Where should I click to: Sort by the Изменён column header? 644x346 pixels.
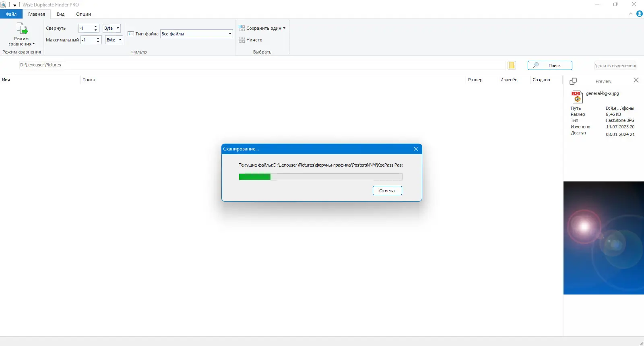coord(514,80)
